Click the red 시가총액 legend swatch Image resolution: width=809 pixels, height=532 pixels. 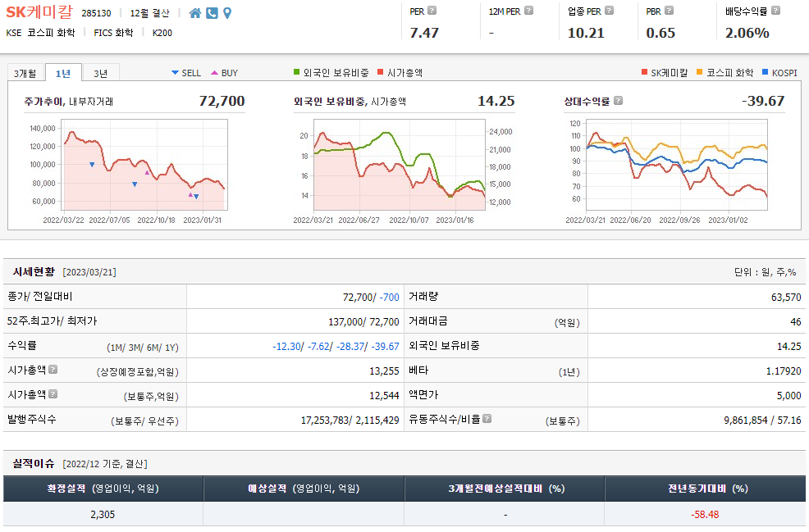(x=380, y=72)
